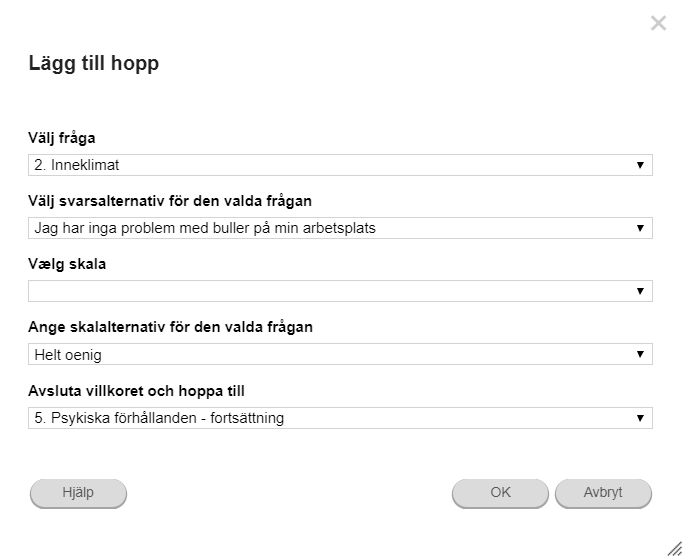
Task: Open the 'Jag har inga problem med buller' selector
Action: [340, 228]
